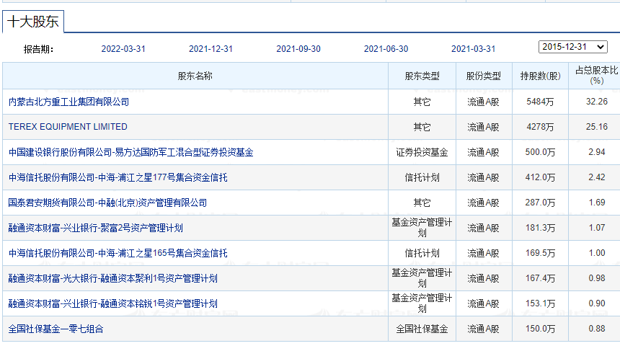Image resolution: width=620 pixels, height=364 pixels.
Task: Click the 全国社保基金 shareholder type cell
Action: pos(422,329)
